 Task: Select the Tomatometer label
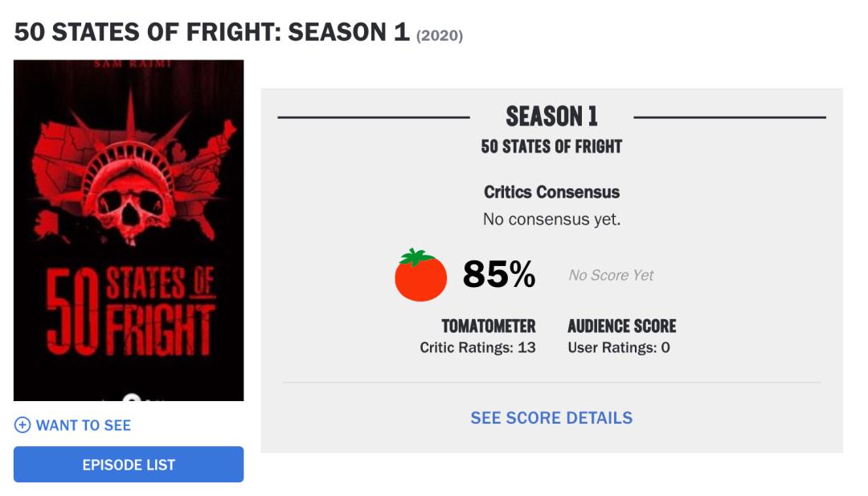point(489,326)
